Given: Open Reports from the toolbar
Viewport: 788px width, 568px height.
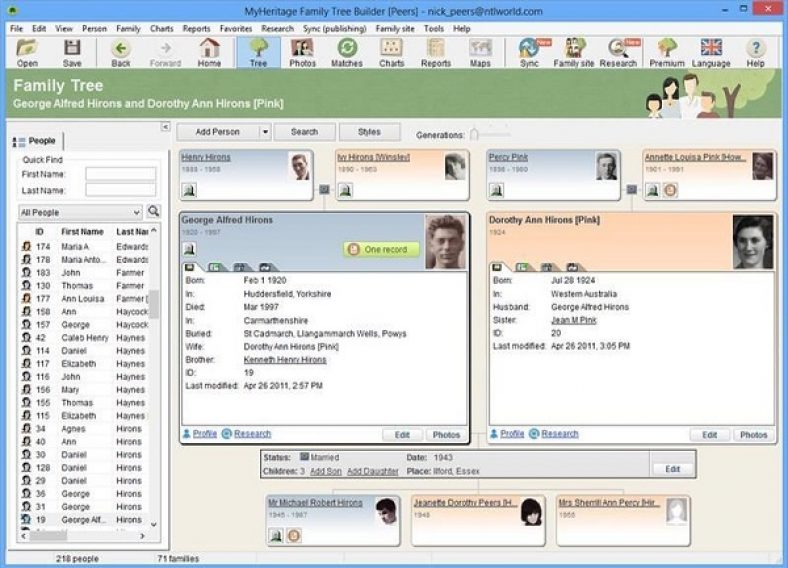Looking at the screenshot, I should pos(436,53).
